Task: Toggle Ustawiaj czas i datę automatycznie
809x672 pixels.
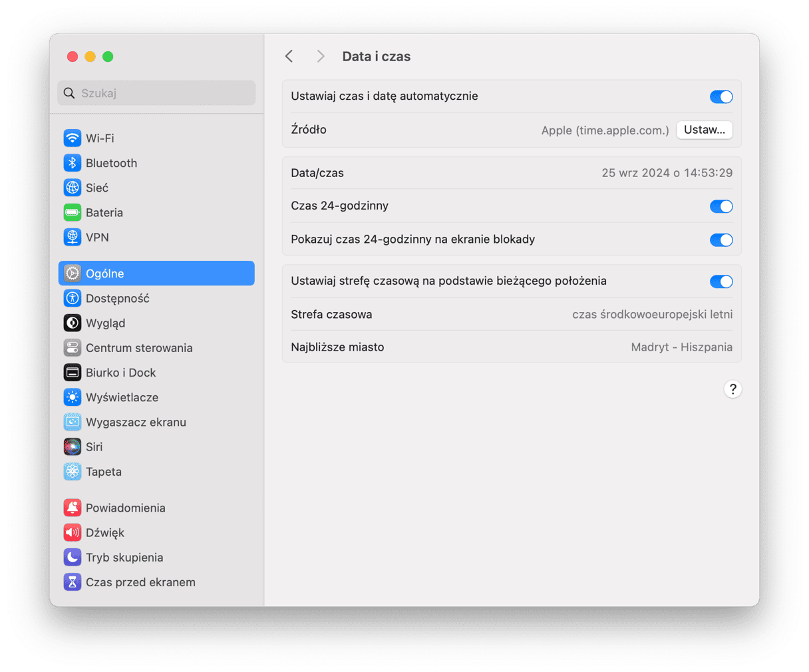Action: (721, 97)
